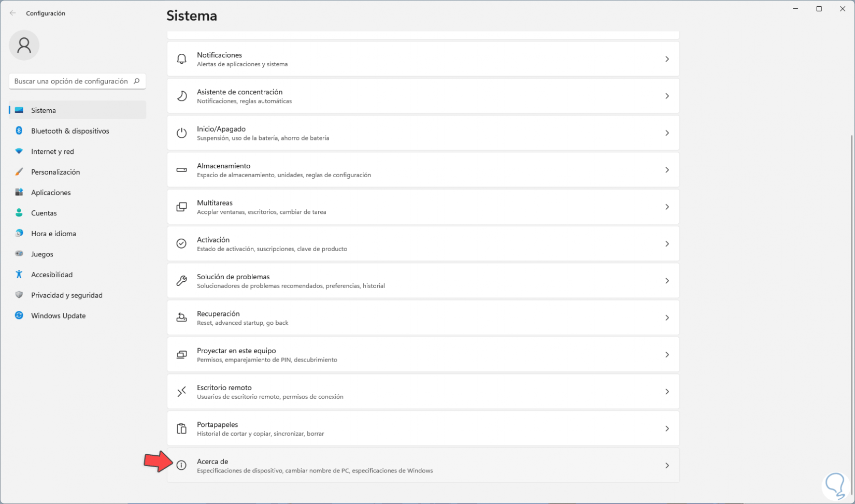Open Accesibilidad settings category
The width and height of the screenshot is (855, 504).
coord(52,275)
